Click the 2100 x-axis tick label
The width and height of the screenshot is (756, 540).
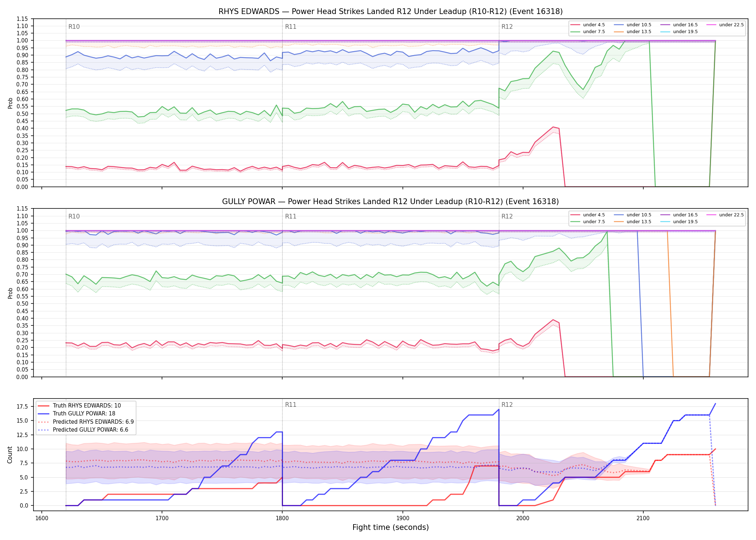coord(643,518)
